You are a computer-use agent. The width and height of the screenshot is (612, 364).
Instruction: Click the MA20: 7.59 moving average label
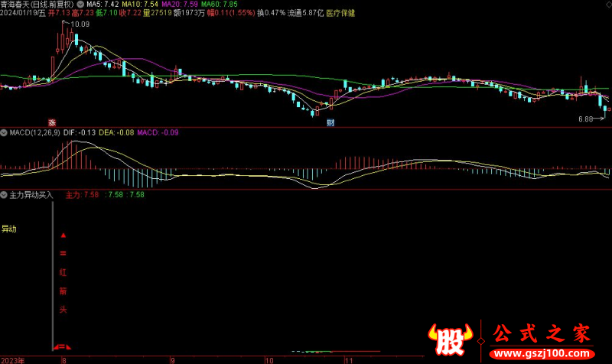(x=180, y=5)
